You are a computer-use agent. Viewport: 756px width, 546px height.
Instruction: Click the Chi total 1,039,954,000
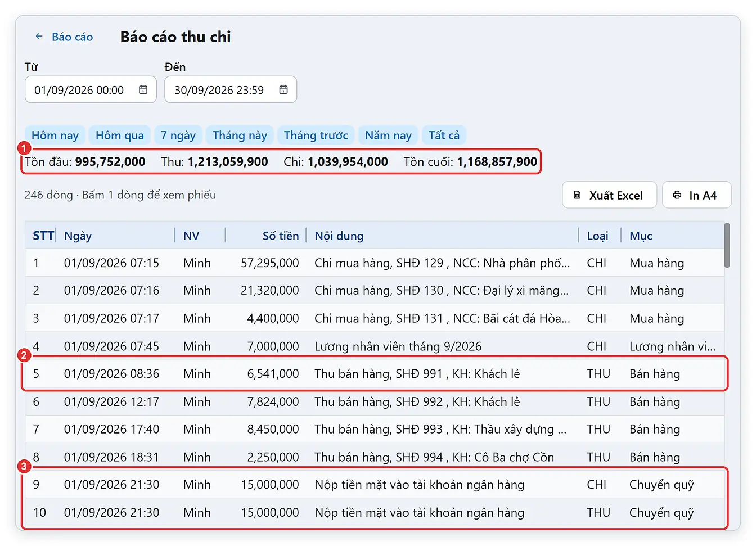[x=348, y=162]
